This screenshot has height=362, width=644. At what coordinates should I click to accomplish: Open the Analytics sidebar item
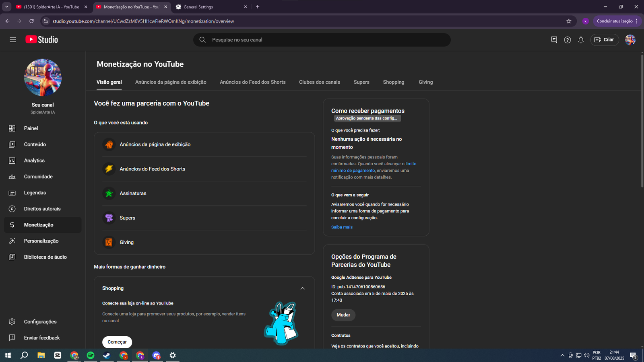point(43,160)
